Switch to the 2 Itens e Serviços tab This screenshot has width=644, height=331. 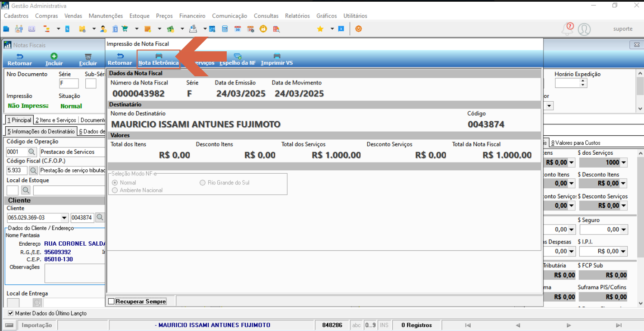point(56,120)
